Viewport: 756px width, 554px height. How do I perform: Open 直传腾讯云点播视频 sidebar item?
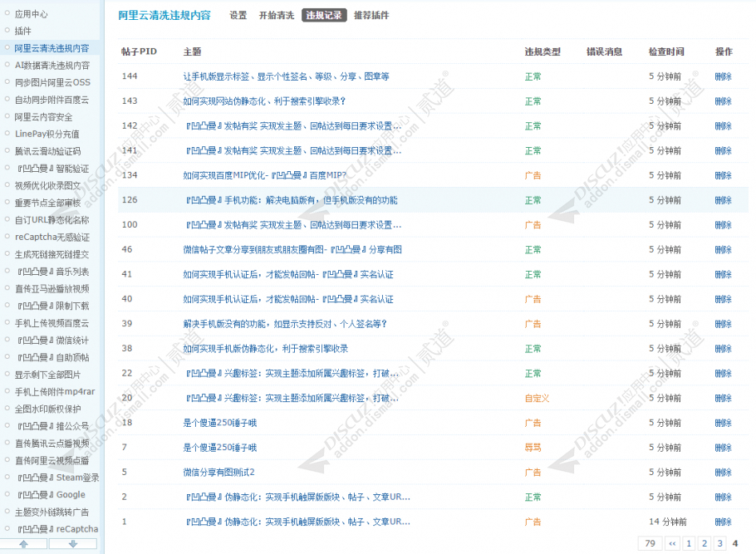point(52,443)
